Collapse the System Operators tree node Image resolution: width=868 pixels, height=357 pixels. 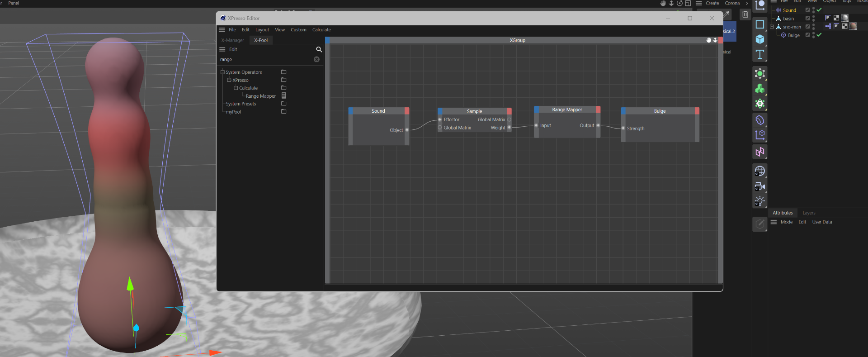[x=222, y=72]
